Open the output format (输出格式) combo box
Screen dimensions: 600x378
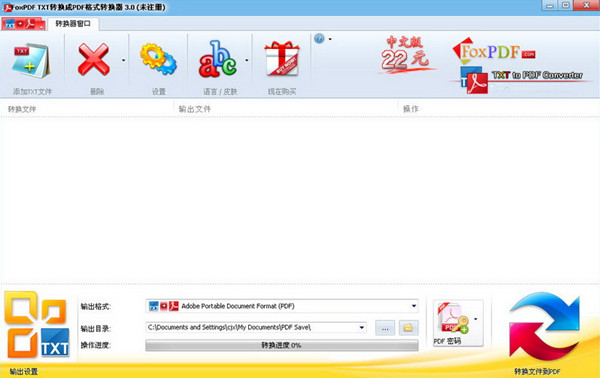click(282, 306)
